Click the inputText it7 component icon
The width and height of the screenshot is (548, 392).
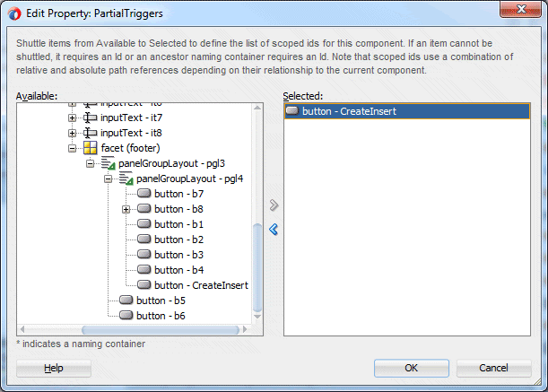(x=91, y=118)
